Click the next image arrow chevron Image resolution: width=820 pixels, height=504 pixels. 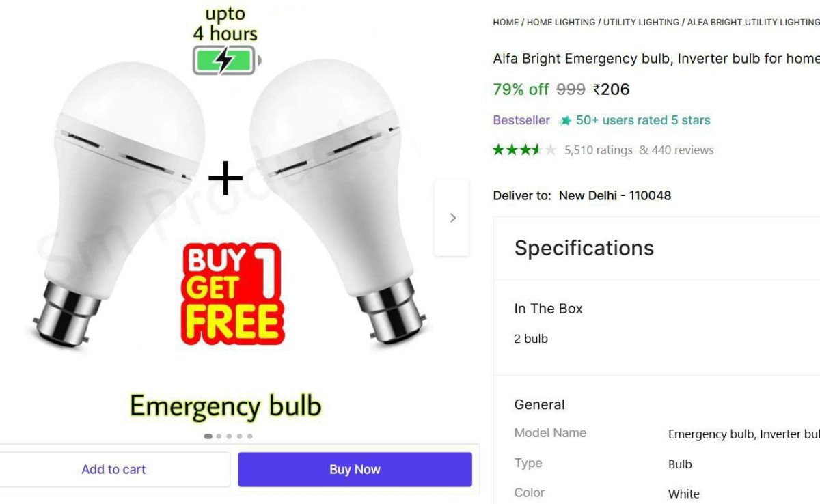pos(452,218)
